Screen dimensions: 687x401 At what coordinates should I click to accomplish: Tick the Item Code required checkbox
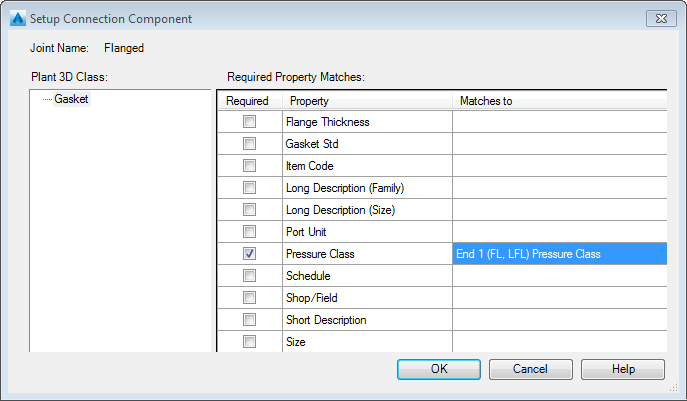pos(250,166)
